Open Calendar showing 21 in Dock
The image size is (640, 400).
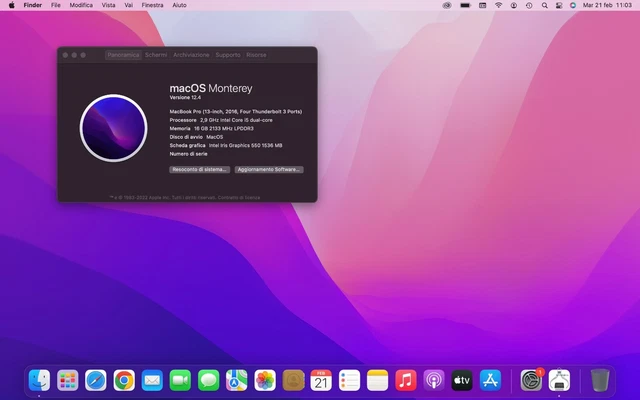point(321,380)
